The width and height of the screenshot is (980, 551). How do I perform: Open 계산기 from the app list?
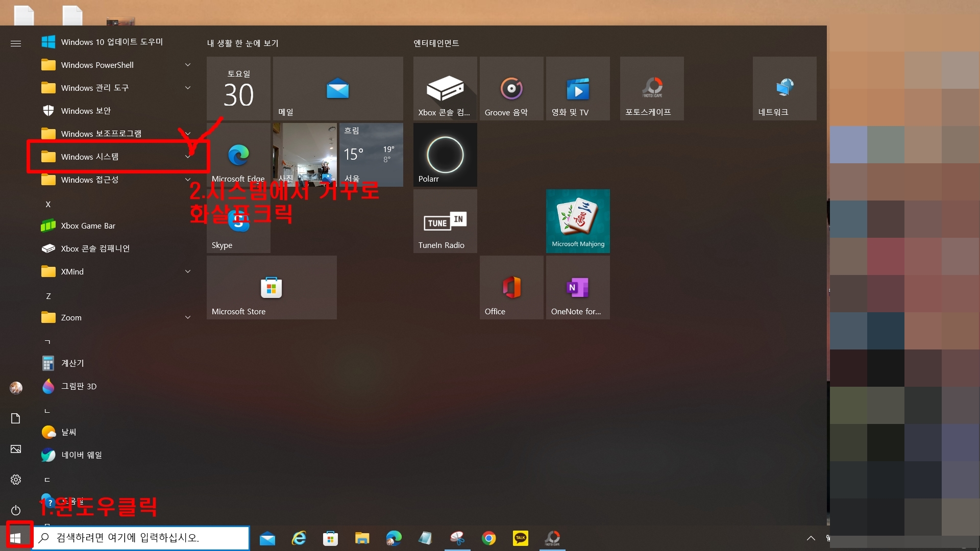click(x=72, y=363)
